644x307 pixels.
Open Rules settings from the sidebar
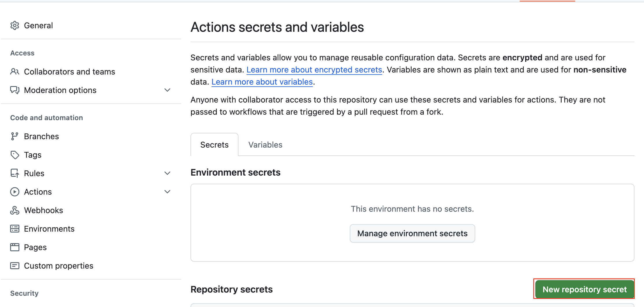pos(34,173)
